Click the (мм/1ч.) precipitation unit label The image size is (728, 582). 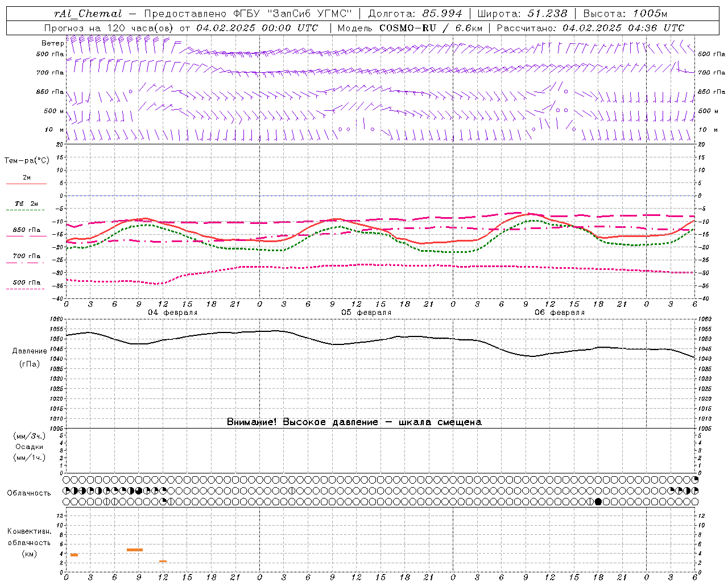pyautogui.click(x=29, y=458)
